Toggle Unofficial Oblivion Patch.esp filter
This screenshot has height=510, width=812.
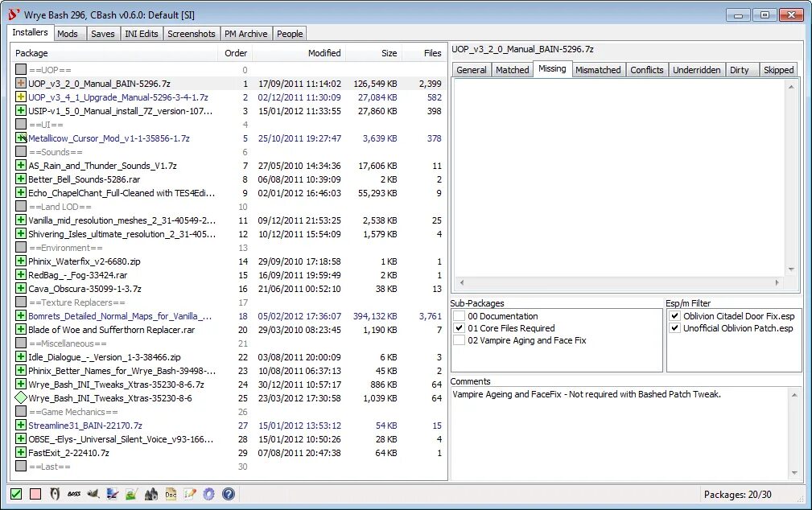pyautogui.click(x=674, y=327)
